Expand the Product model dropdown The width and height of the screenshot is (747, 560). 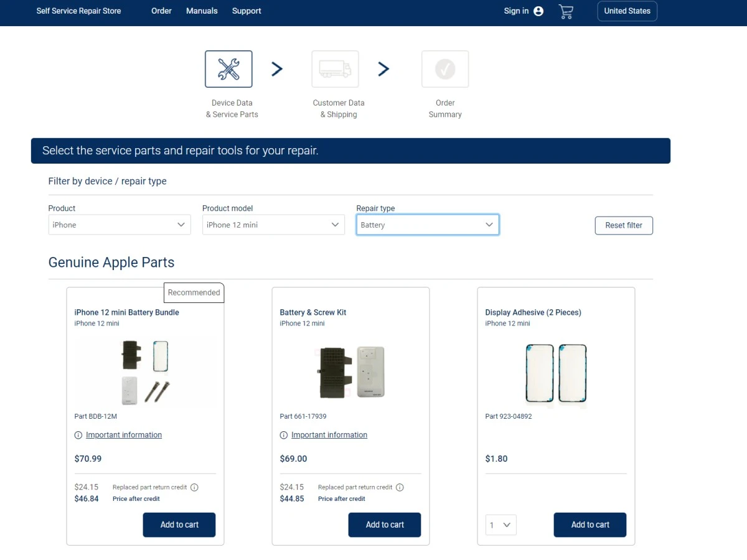point(273,225)
